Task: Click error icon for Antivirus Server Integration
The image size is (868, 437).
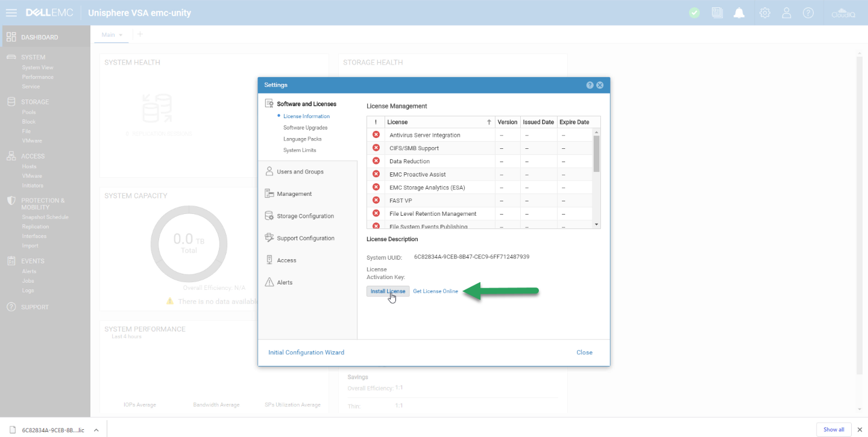Action: [376, 135]
